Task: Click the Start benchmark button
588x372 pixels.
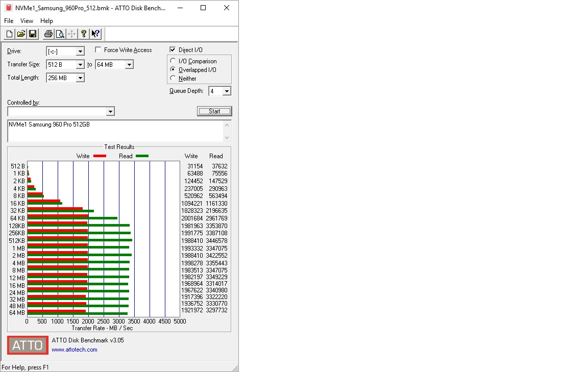Action: [x=214, y=111]
